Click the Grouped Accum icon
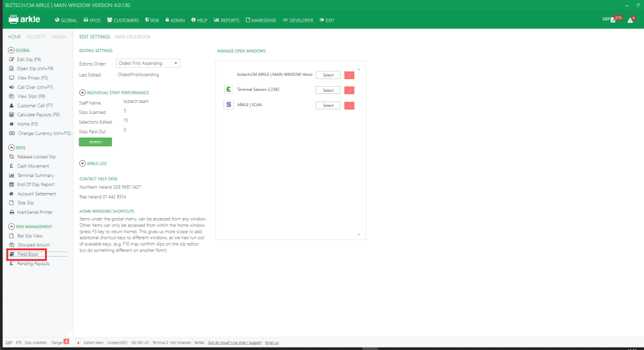Image resolution: width=644 pixels, height=350 pixels. (x=12, y=245)
